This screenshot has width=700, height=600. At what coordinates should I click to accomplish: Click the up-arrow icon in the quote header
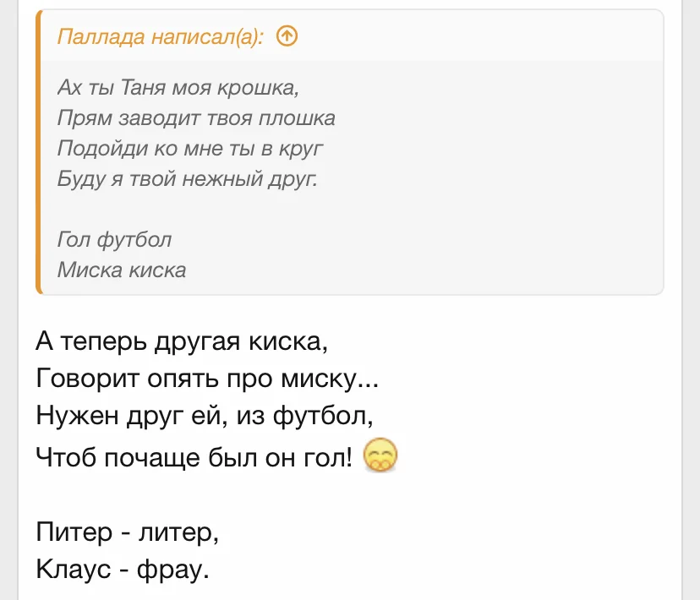click(x=287, y=35)
